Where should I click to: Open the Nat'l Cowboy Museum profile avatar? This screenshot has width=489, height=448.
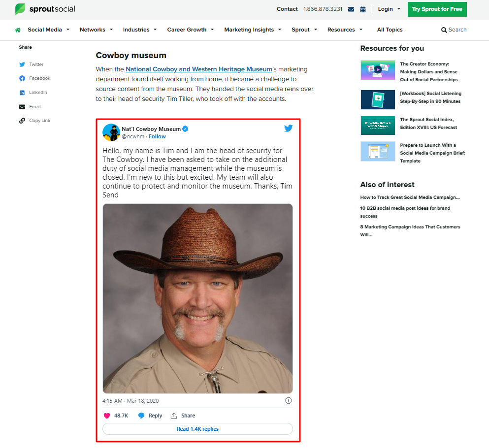point(111,132)
